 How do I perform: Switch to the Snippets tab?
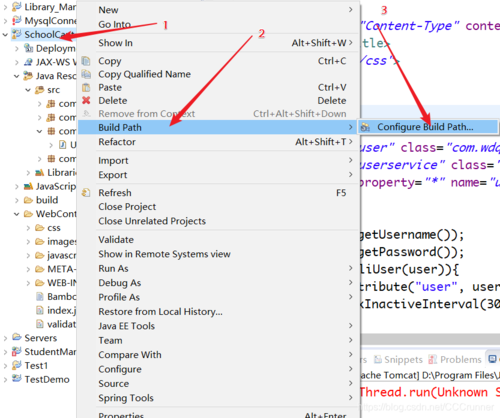point(398,359)
